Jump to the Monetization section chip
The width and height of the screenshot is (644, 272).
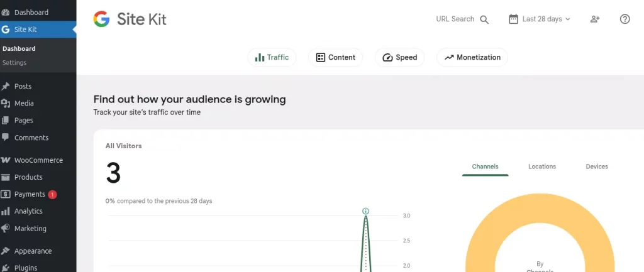472,57
